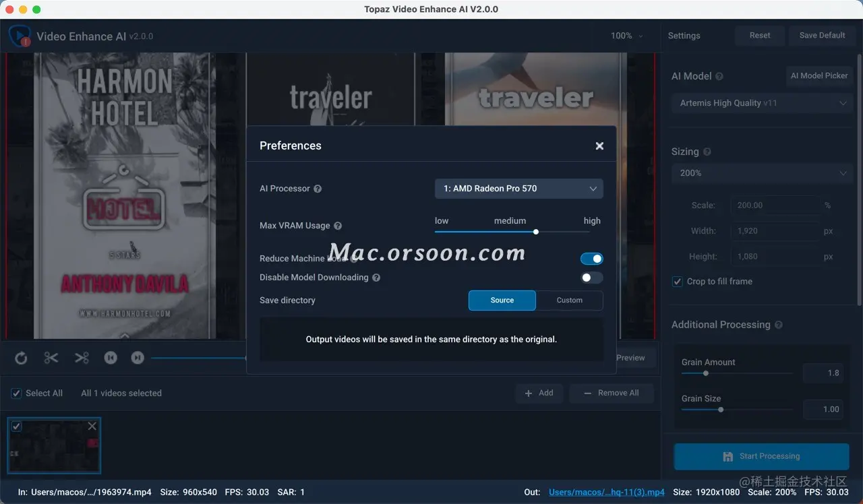
Task: Open the Sizing 200% dropdown
Action: pyautogui.click(x=761, y=173)
